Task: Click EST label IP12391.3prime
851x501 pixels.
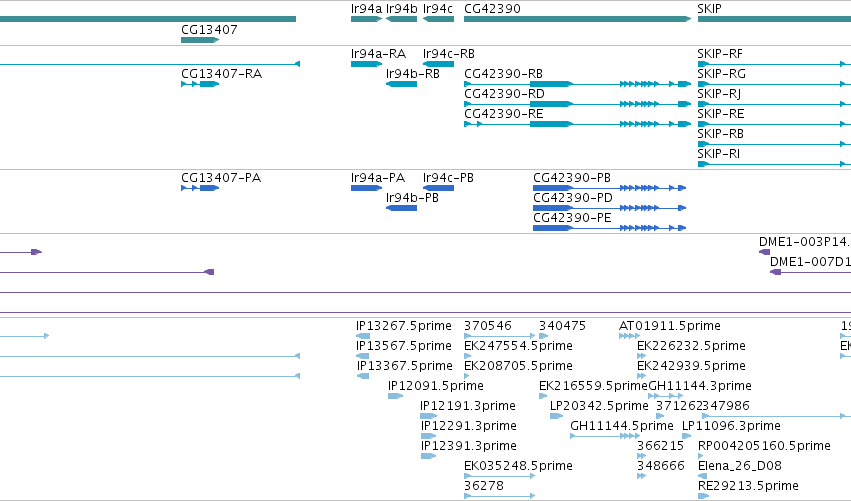Action: pyautogui.click(x=468, y=447)
